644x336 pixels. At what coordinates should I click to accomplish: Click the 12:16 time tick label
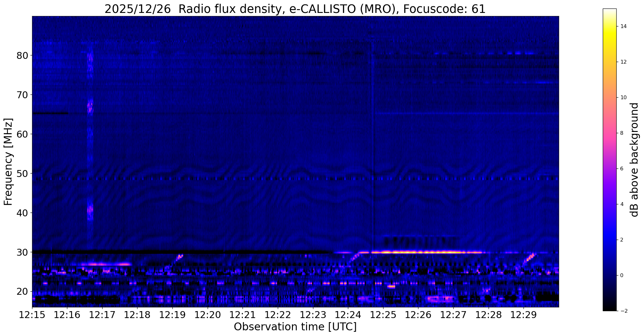click(x=67, y=315)
